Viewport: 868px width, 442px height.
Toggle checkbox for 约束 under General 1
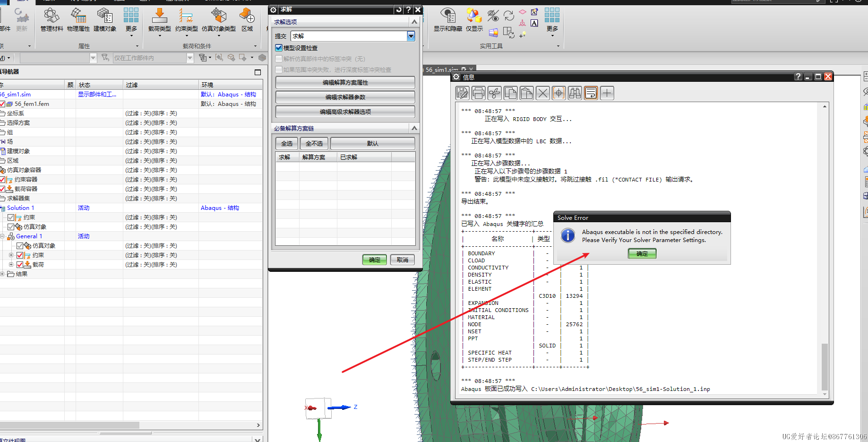coord(20,255)
